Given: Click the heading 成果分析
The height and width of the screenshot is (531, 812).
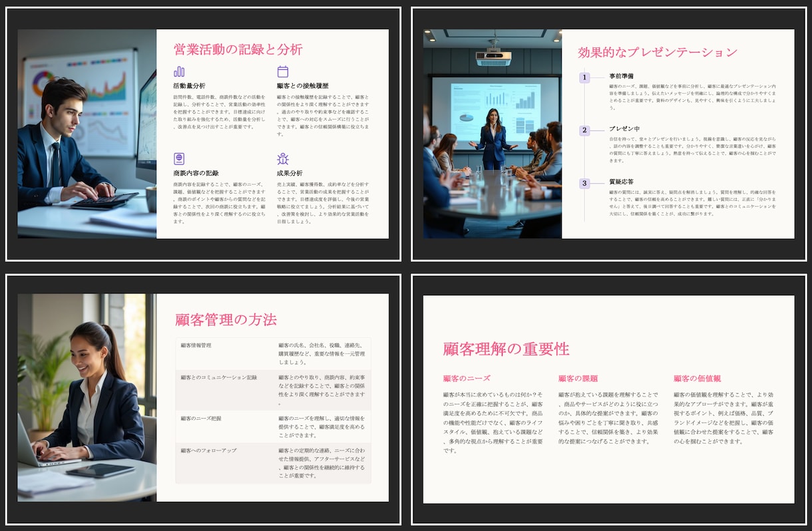Looking at the screenshot, I should point(290,173).
